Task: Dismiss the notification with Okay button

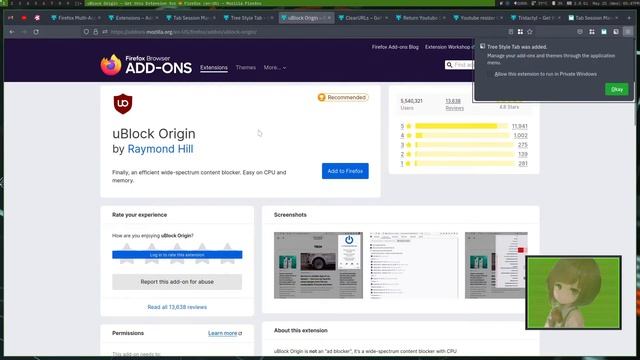Action: pos(617,89)
